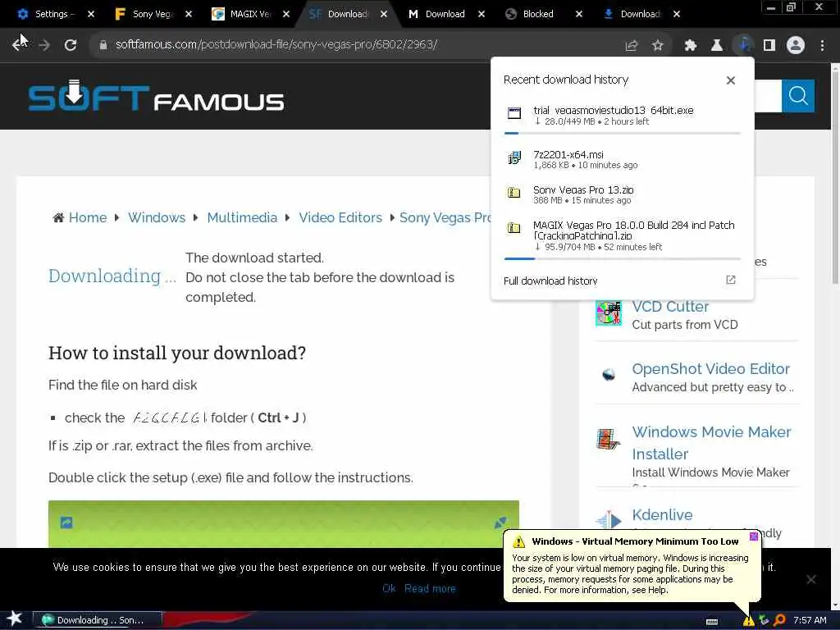Switch to the Blocked tab
Screen dimensions: 840x630
pos(538,14)
